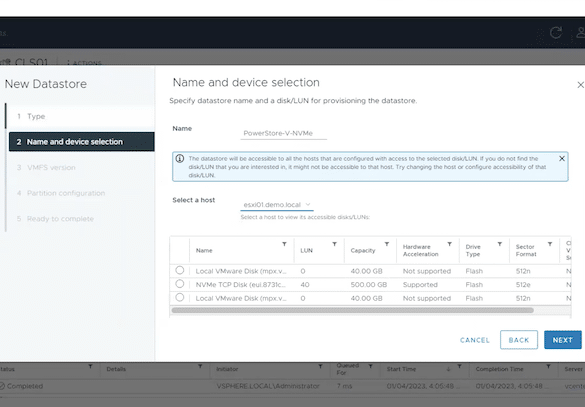Click the Sector Format column header
The image size is (585, 407).
526,250
